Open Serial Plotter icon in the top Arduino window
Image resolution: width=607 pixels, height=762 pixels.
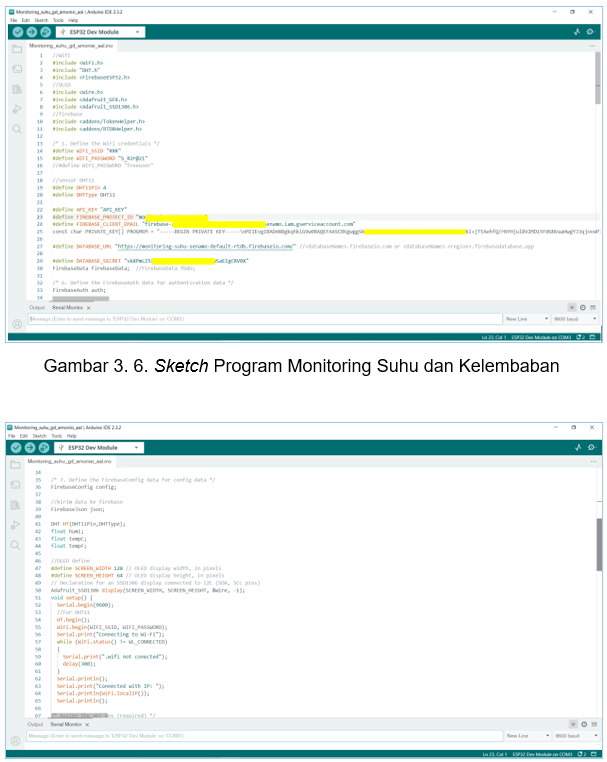click(x=577, y=32)
